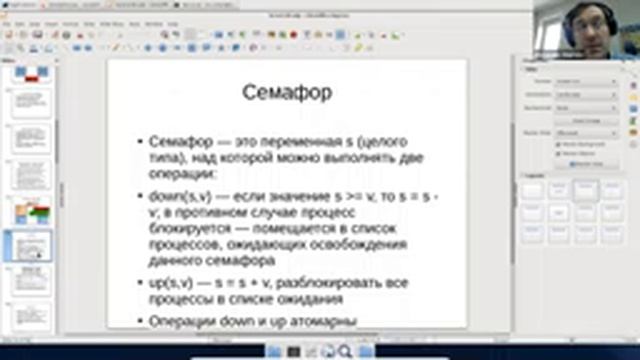This screenshot has height=360, width=640.
Task: Open the Master Slide dropdown
Action: 586,133
